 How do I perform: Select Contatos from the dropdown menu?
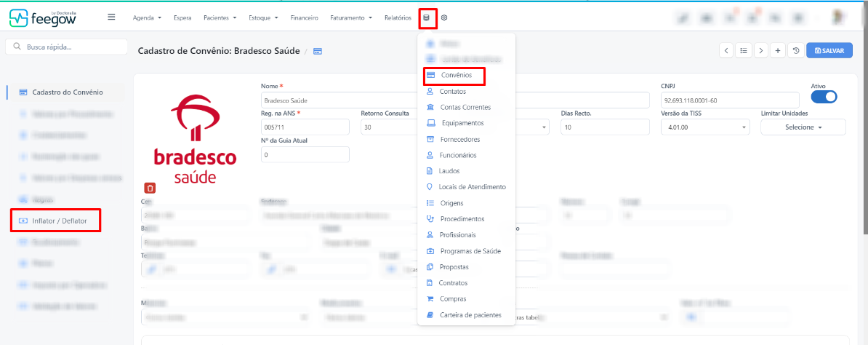(452, 91)
